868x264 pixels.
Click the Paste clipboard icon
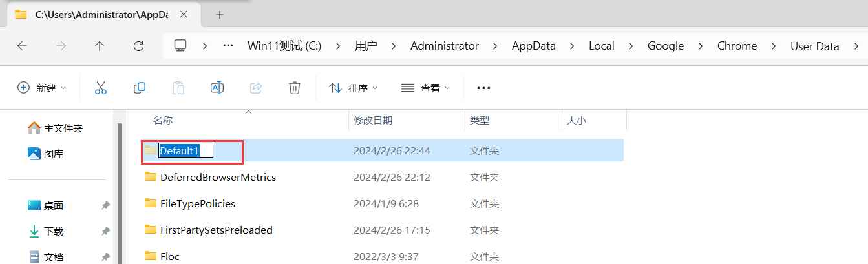coord(178,88)
